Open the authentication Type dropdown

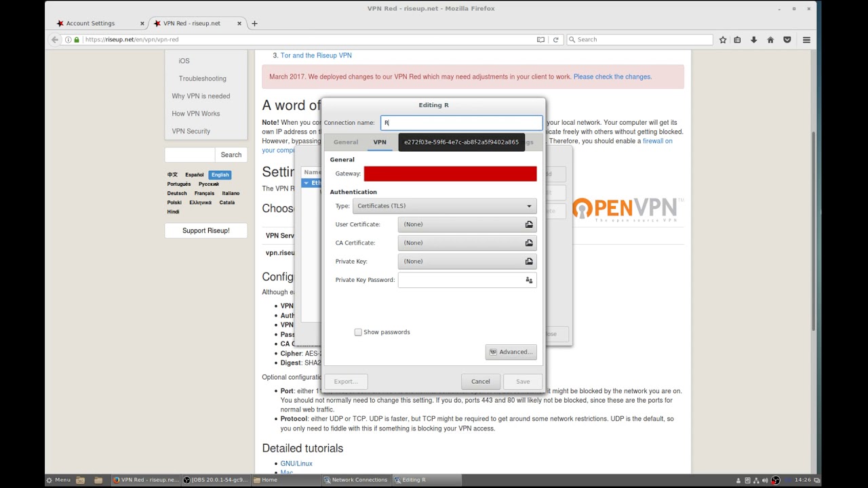click(x=445, y=206)
